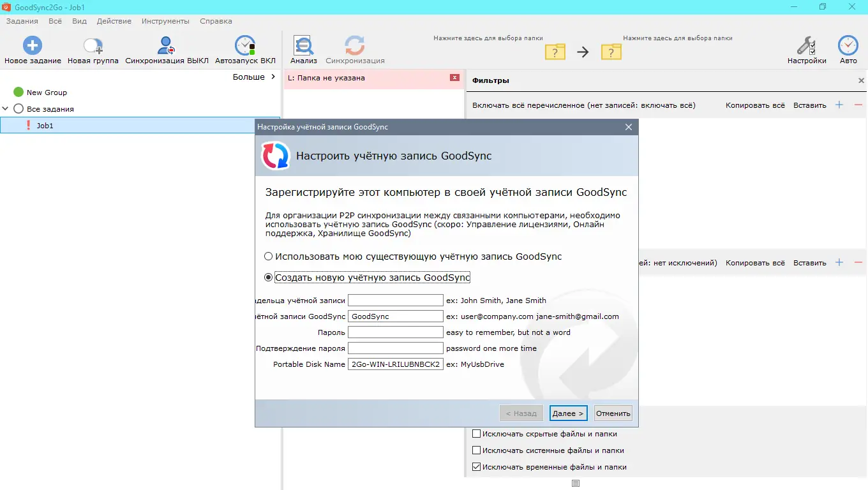Open the Задания menu
868x490 pixels.
tap(22, 21)
